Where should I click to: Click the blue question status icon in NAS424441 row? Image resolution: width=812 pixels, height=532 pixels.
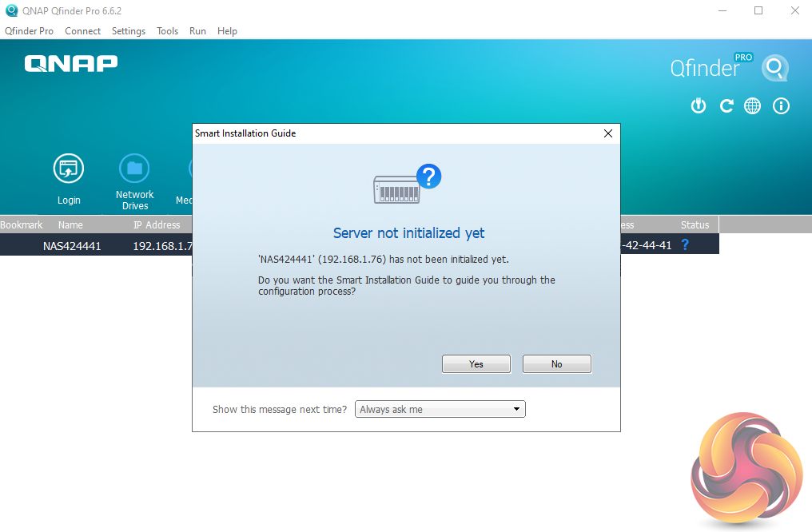[685, 244]
